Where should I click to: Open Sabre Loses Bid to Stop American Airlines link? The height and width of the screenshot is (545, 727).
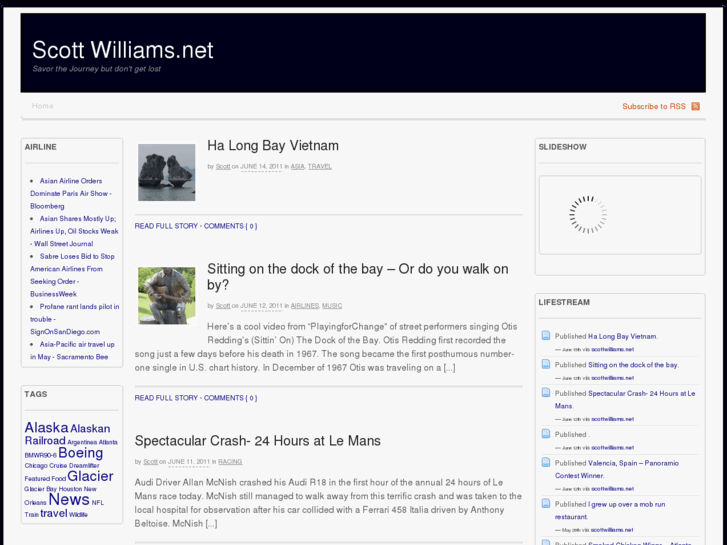pyautogui.click(x=72, y=275)
